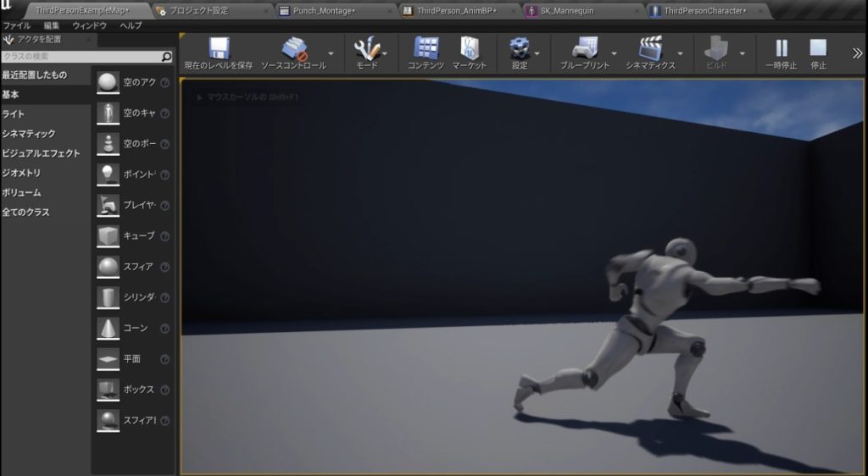This screenshot has width=868, height=476.
Task: Click the Build (ビルド) toolbar icon
Action: click(x=716, y=48)
